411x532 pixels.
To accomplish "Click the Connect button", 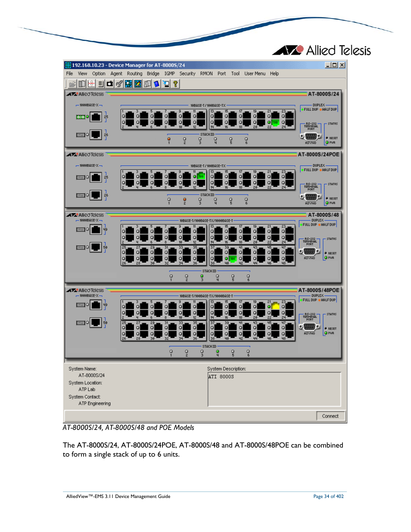I will point(330,416).
